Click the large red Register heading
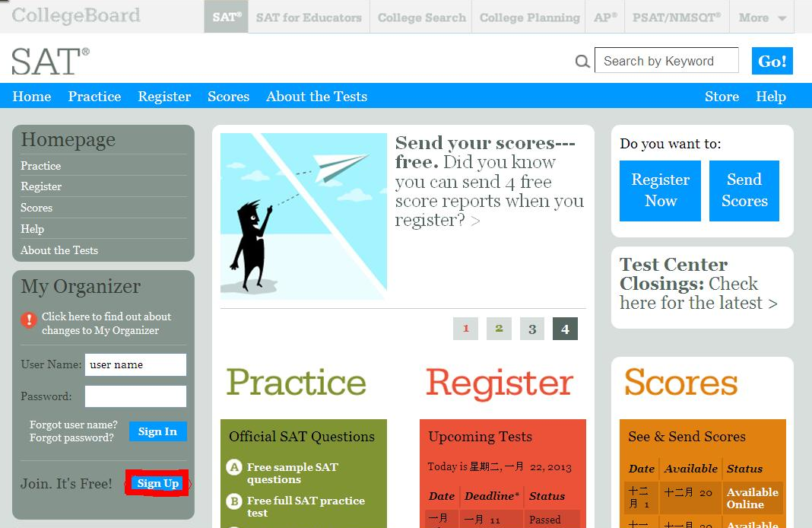 (x=500, y=383)
